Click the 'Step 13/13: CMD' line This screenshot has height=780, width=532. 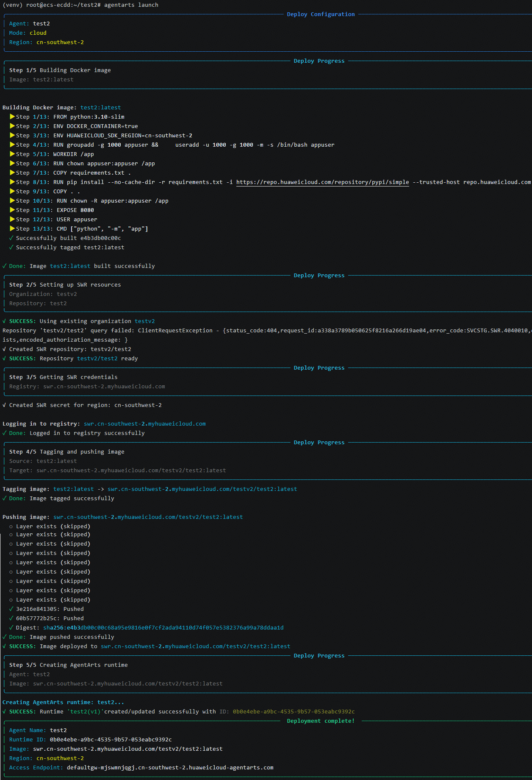(x=82, y=229)
